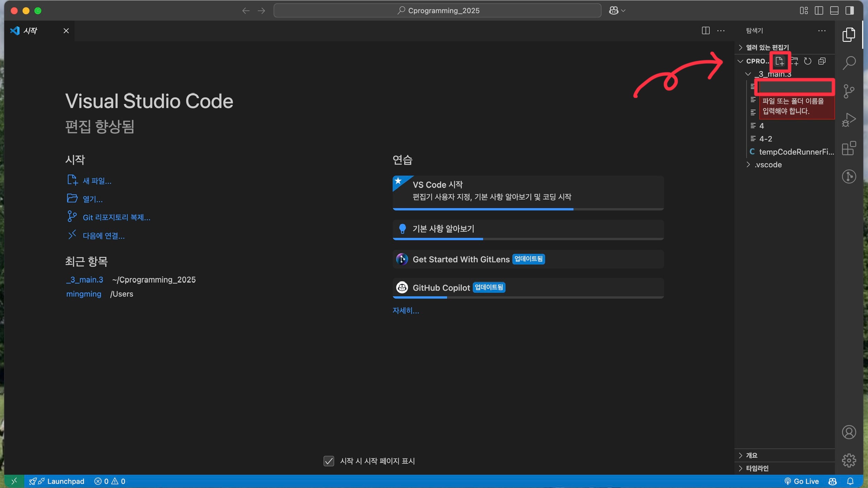Toggle the secondary side bar visibility
This screenshot has width=868, height=488.
tap(850, 10)
